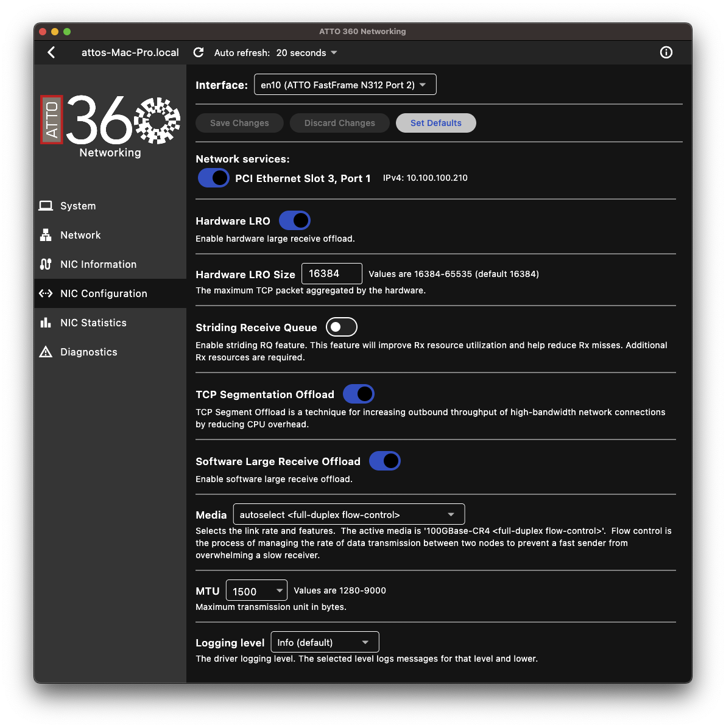Click the Save Changes button

pyautogui.click(x=239, y=123)
